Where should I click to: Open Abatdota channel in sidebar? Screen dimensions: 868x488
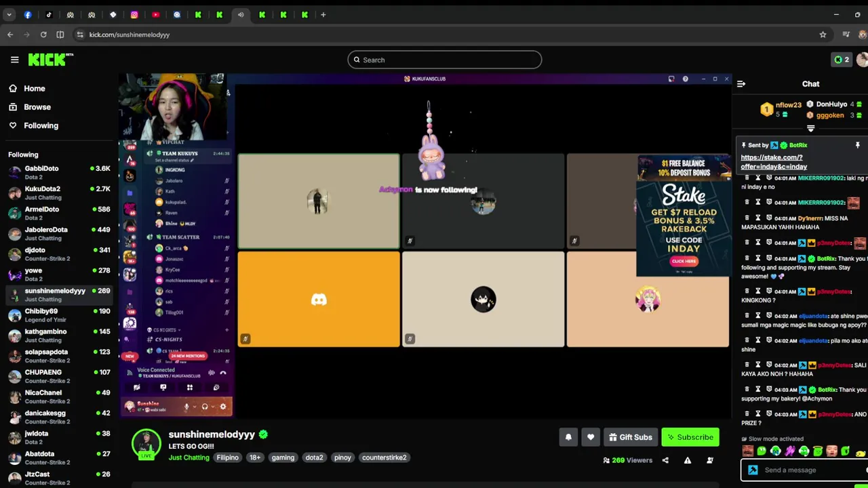tap(58, 457)
